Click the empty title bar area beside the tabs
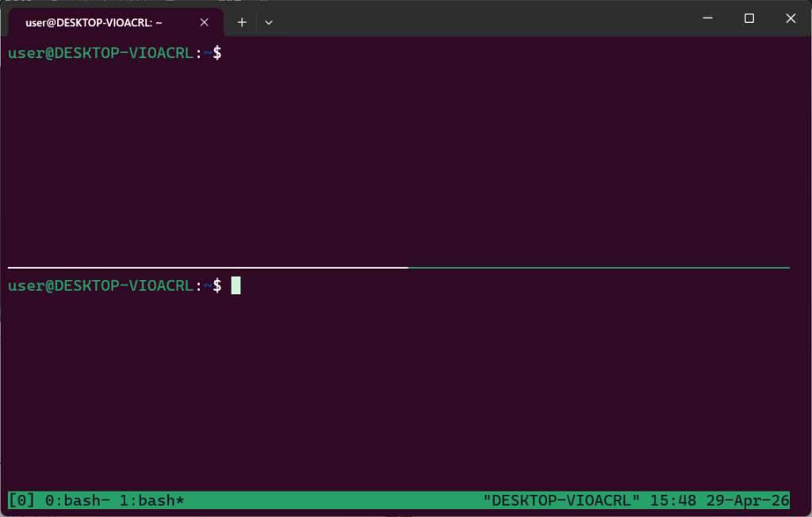 tap(476, 19)
